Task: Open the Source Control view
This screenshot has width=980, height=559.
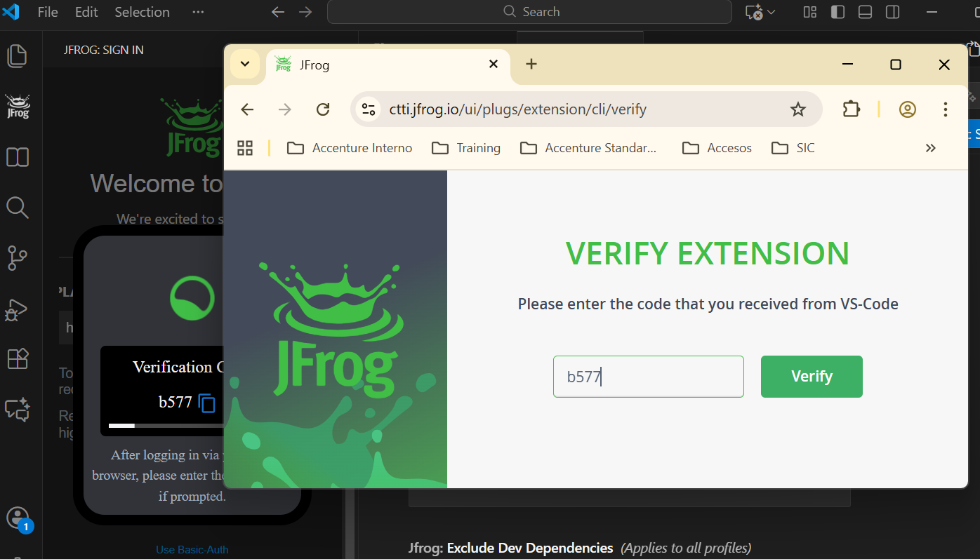Action: [18, 258]
